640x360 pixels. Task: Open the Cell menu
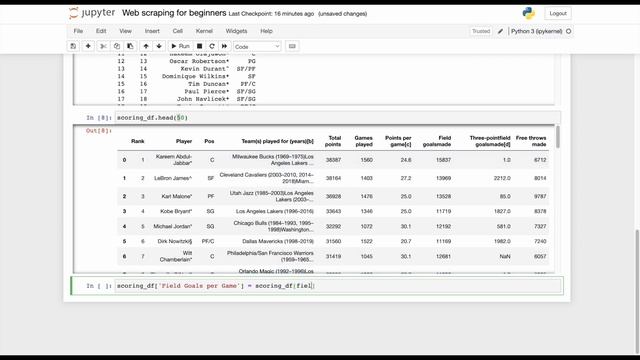[178, 31]
